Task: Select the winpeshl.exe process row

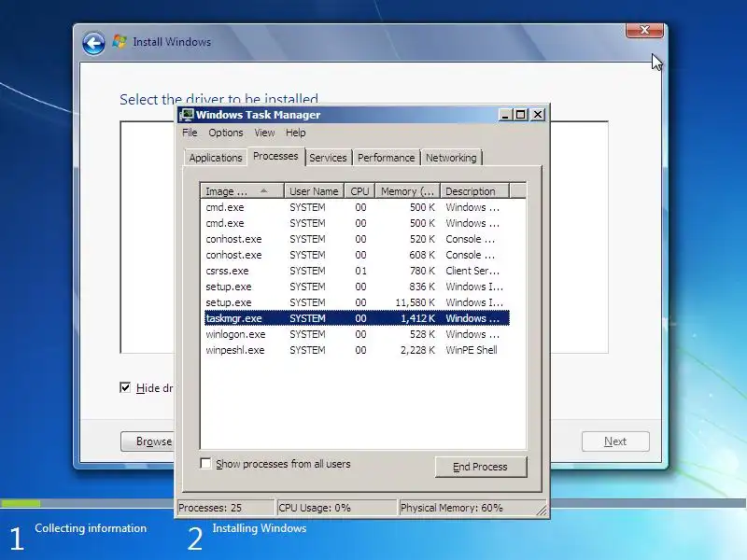Action: point(357,350)
